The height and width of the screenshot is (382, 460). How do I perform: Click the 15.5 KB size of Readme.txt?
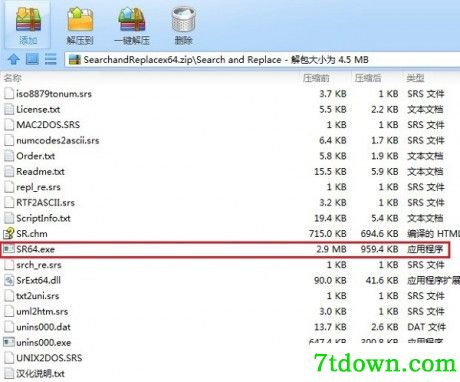(x=330, y=171)
